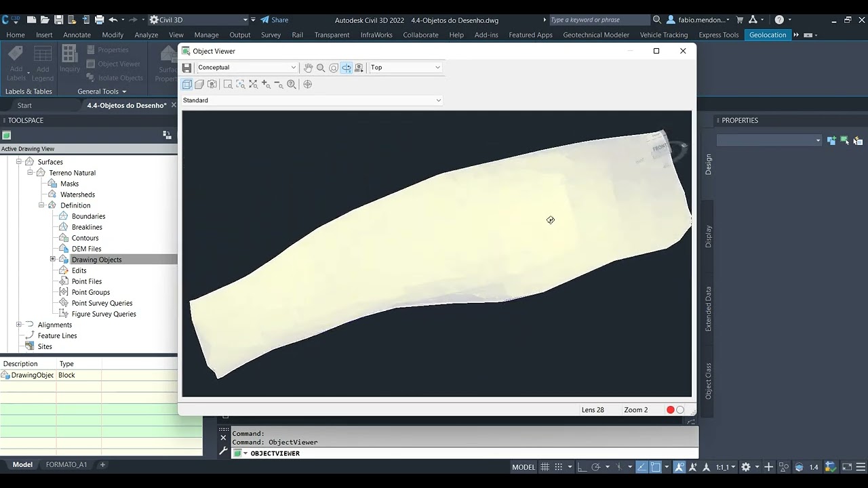Click the Undo arrow in Quick Access toolbar
This screenshot has width=868, height=488.
click(113, 20)
